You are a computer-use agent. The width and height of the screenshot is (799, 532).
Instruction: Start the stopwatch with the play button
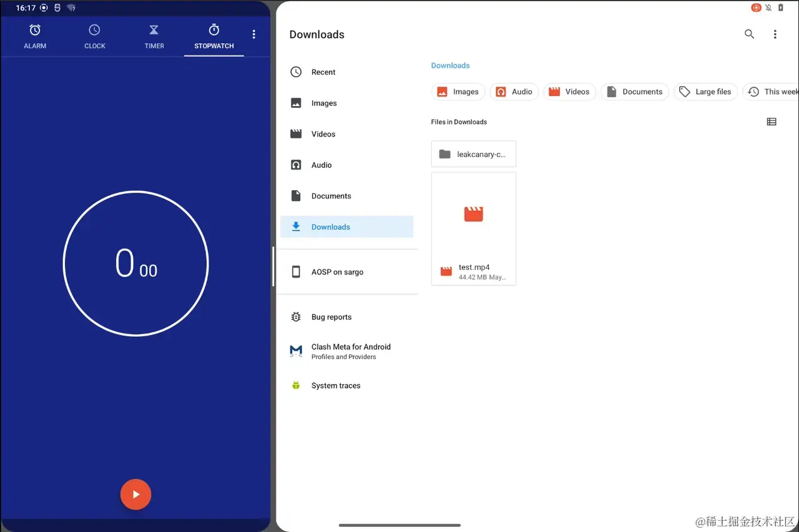pyautogui.click(x=135, y=495)
